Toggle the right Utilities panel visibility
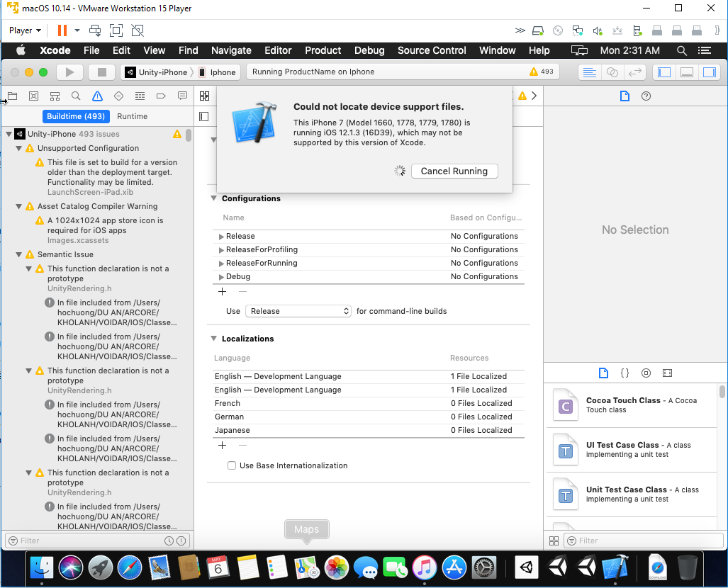 (708, 72)
